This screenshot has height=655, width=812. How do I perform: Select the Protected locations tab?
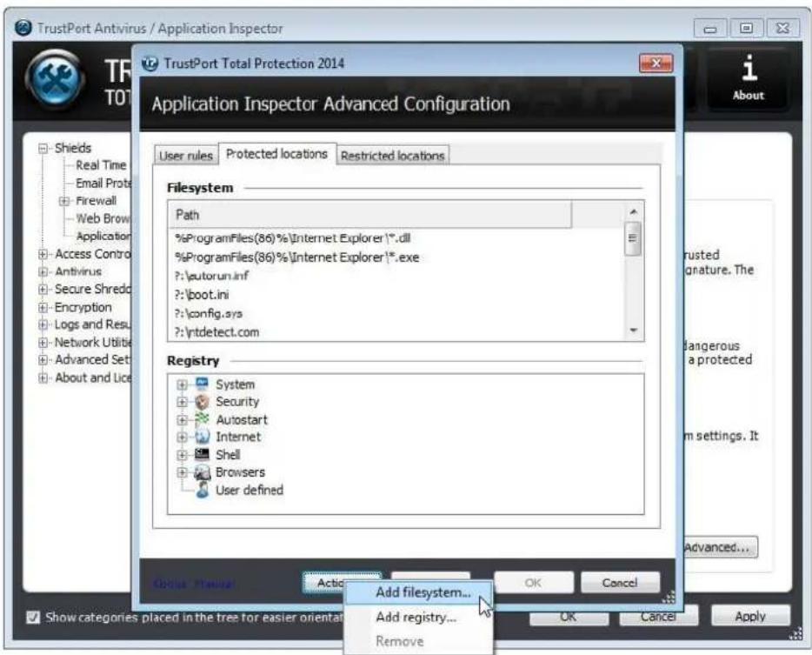[276, 154]
